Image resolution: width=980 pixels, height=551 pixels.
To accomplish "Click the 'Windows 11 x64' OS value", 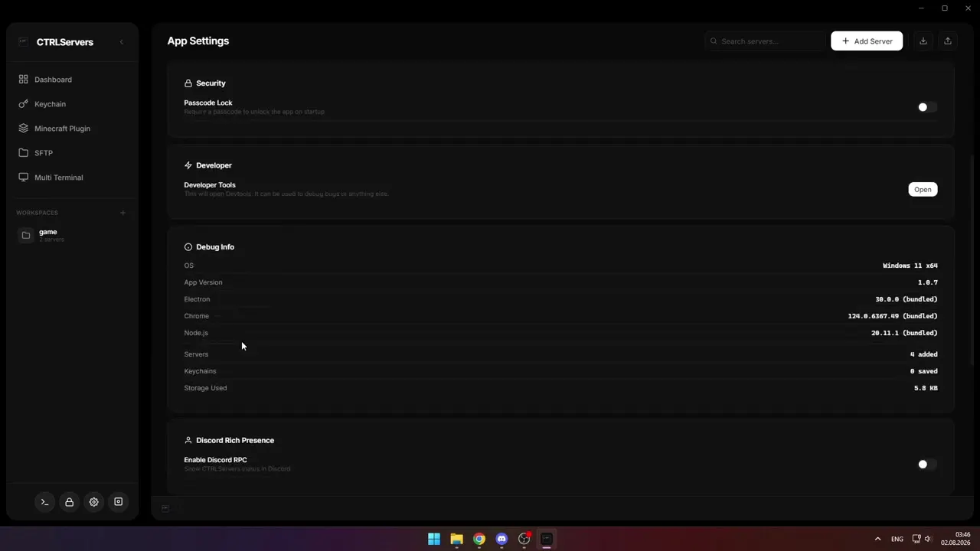I will click(910, 266).
